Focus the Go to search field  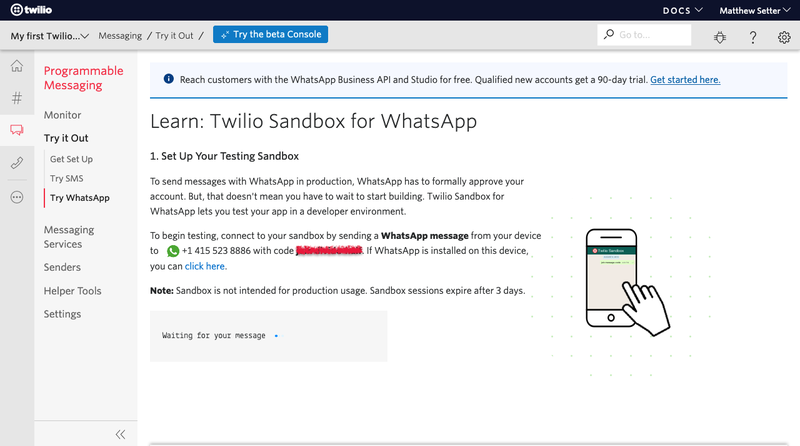point(644,35)
